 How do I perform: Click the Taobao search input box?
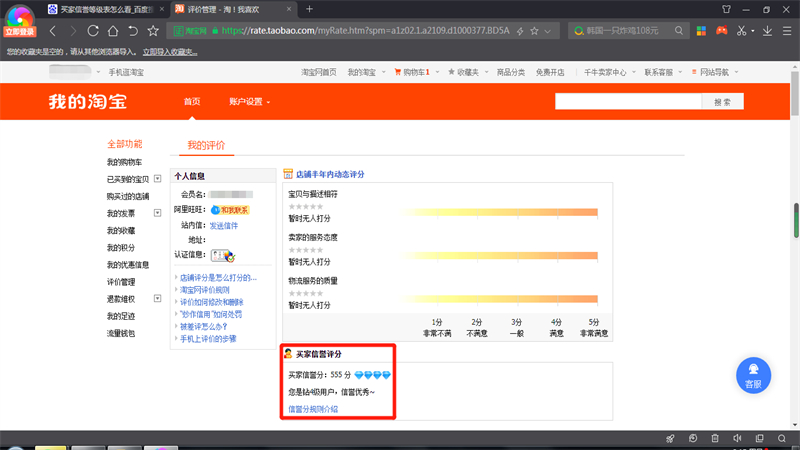point(628,102)
